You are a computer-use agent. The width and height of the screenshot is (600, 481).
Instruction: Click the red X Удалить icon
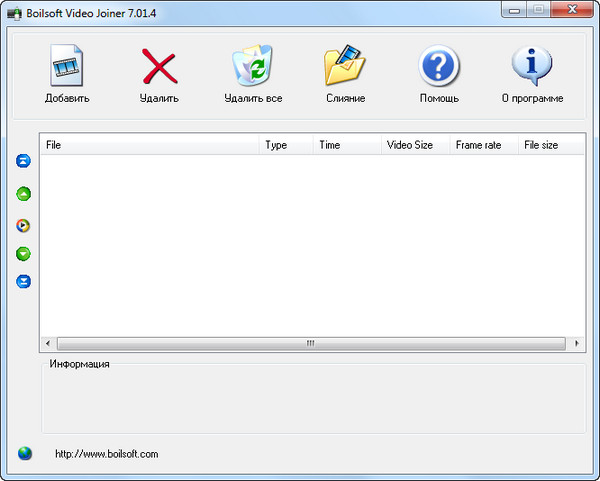[x=159, y=67]
